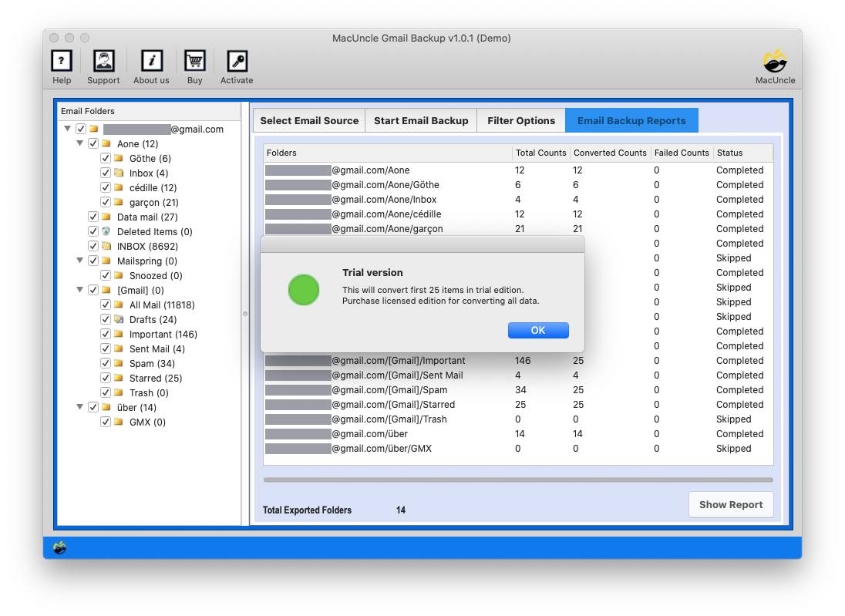Switch to the Filter Options tab
The height and width of the screenshot is (616, 845).
[521, 120]
